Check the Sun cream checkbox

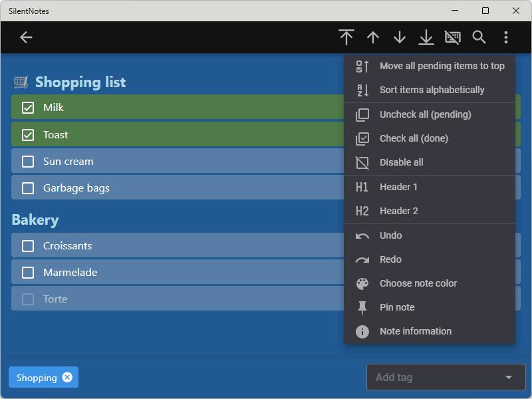(28, 162)
